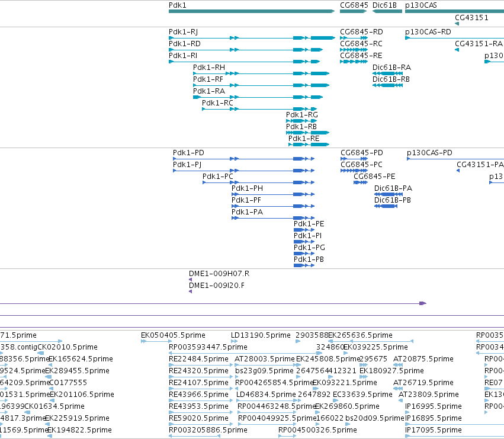Select transcript Pdk1-RB
Viewport: 504px width, 439px height.
(x=307, y=133)
